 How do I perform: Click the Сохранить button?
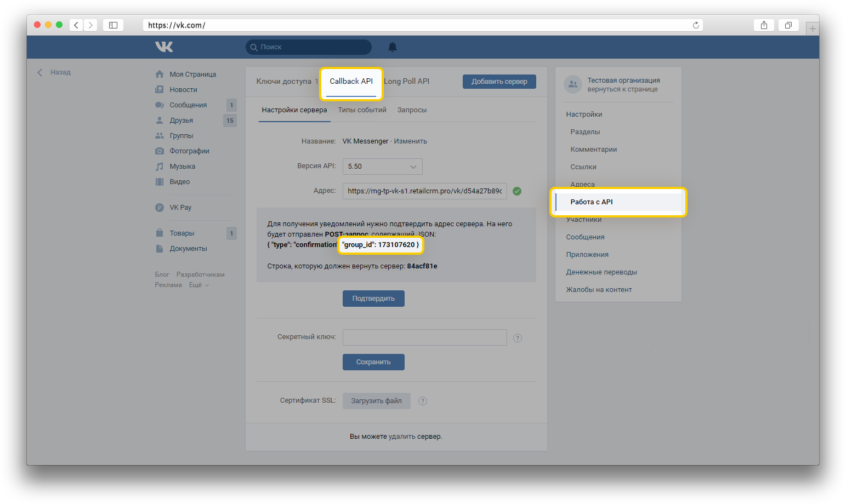click(373, 362)
